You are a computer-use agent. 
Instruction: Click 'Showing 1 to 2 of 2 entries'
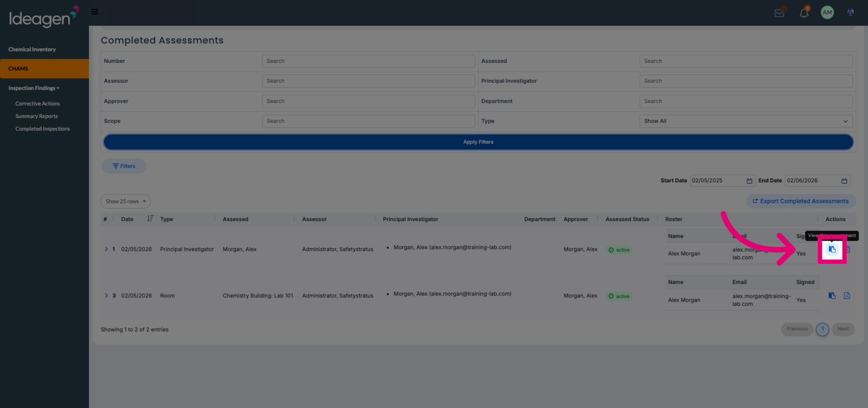[135, 330]
